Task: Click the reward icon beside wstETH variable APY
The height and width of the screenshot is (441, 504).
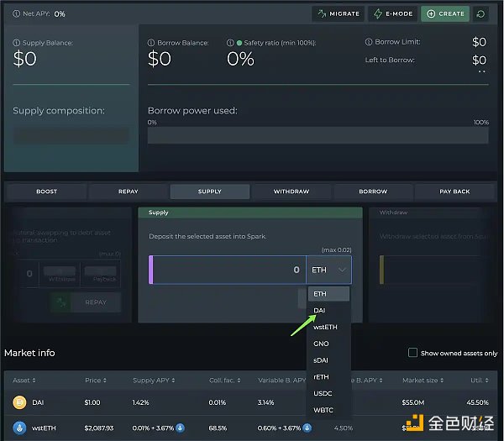Action: tap(307, 428)
